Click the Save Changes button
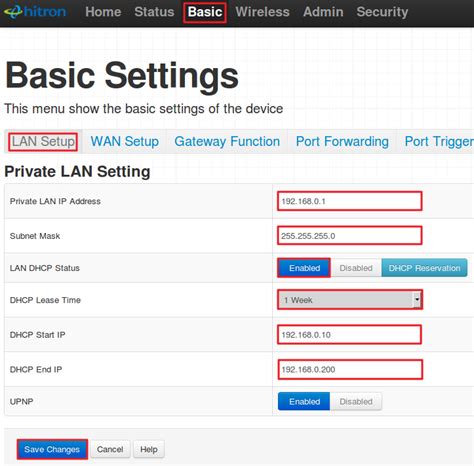 (52, 449)
